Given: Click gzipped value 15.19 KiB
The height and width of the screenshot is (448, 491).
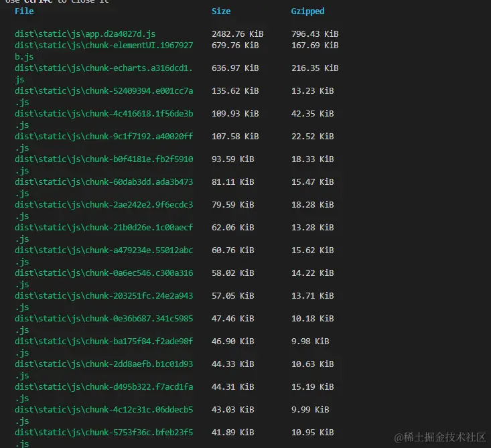Looking at the screenshot, I should (313, 387).
